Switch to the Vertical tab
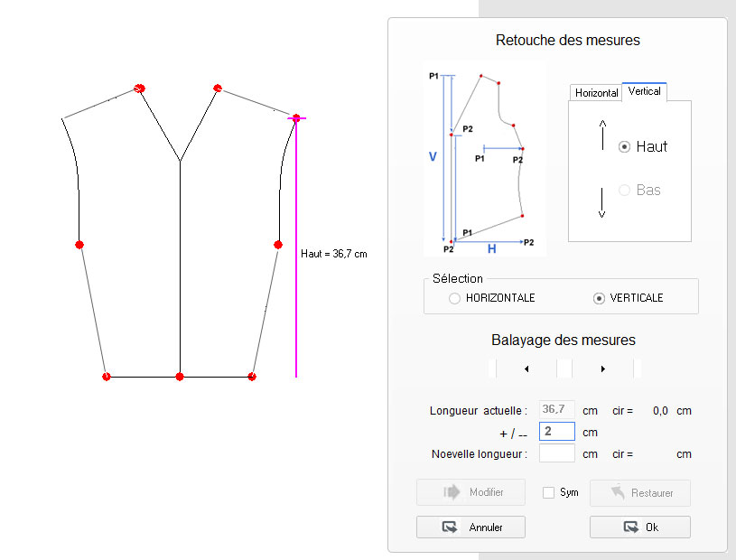This screenshot has width=736, height=560. click(645, 91)
